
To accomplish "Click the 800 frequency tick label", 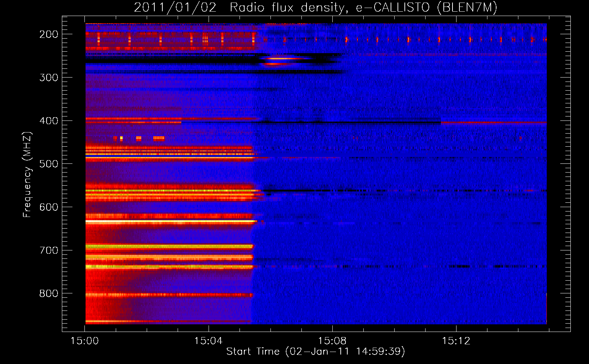I will coord(49,293).
